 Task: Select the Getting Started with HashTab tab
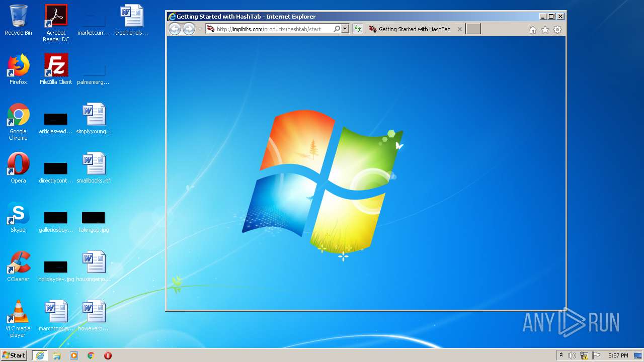415,29
